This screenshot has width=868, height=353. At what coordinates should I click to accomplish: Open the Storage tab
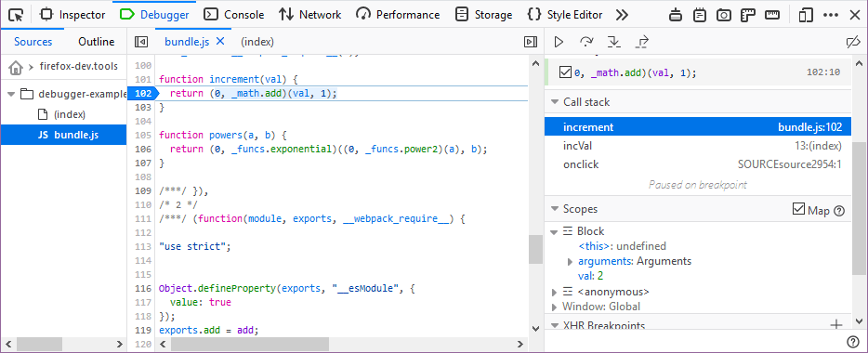tap(483, 15)
